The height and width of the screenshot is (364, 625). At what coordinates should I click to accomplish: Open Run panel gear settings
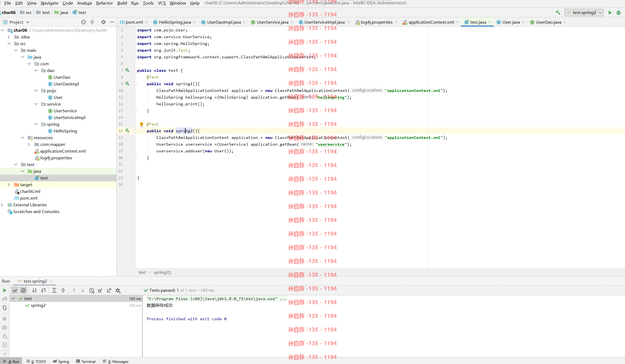coord(118,290)
